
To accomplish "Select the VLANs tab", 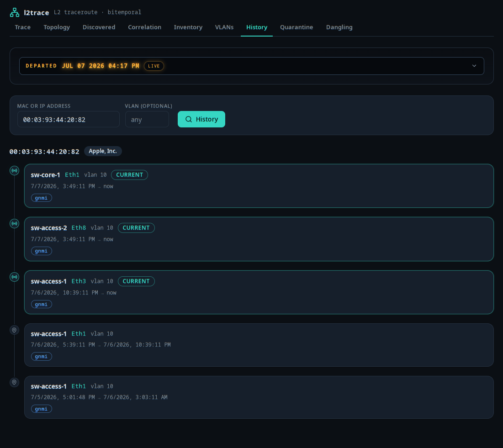I will [224, 27].
